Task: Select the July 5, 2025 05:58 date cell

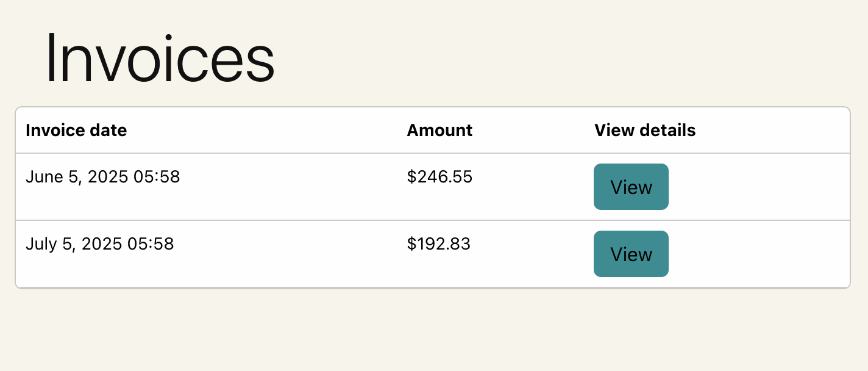Action: pyautogui.click(x=99, y=244)
